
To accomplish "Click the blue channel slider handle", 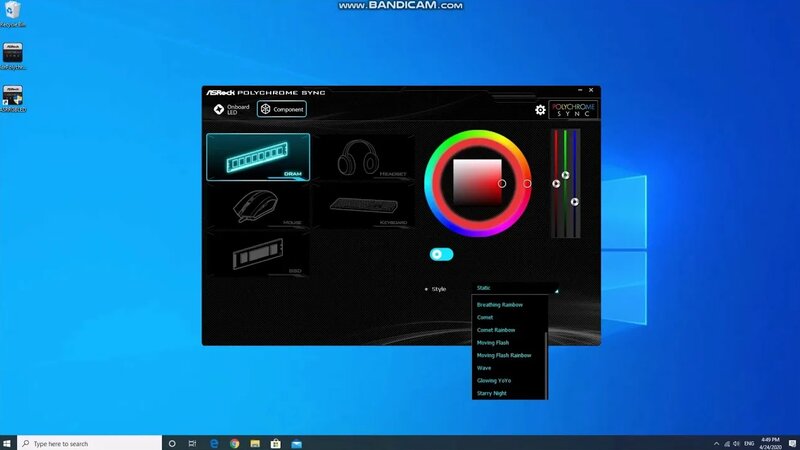I will [574, 202].
